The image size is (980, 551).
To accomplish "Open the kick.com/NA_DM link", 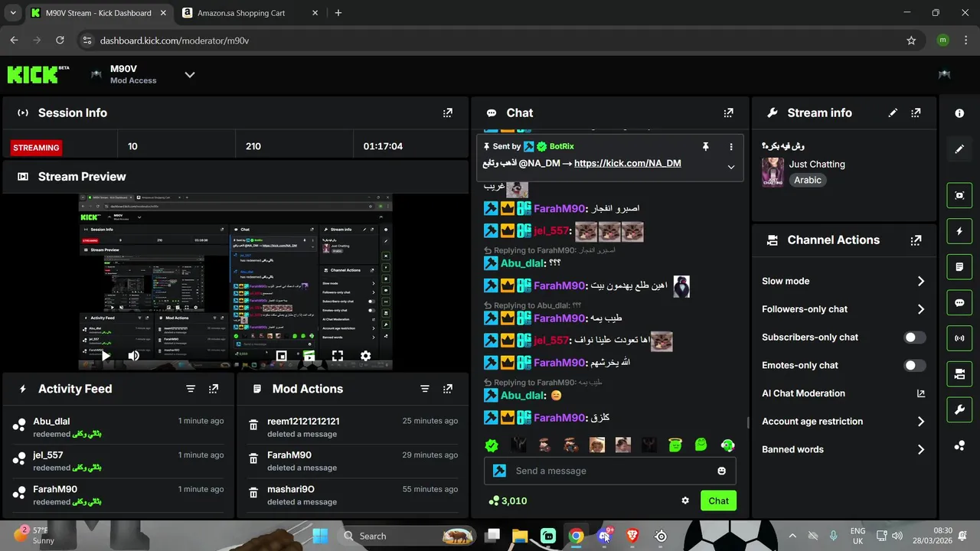I will pyautogui.click(x=627, y=163).
